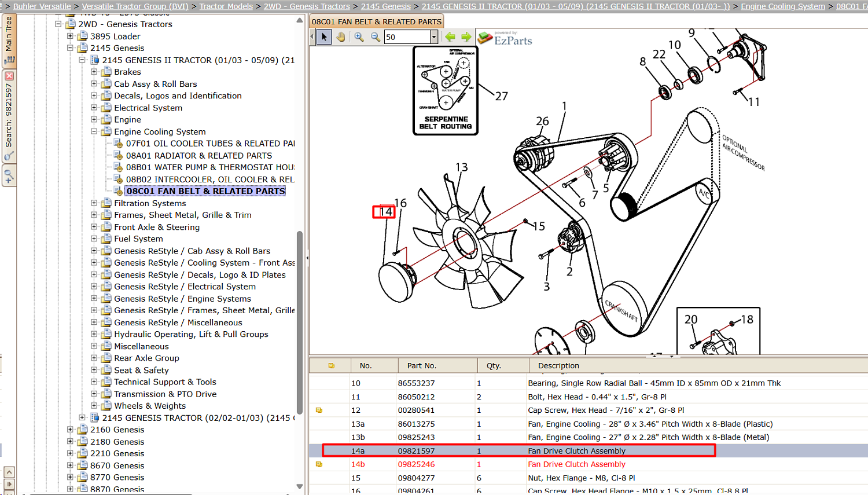Click the notes column header icon
This screenshot has width=868, height=495.
[332, 366]
